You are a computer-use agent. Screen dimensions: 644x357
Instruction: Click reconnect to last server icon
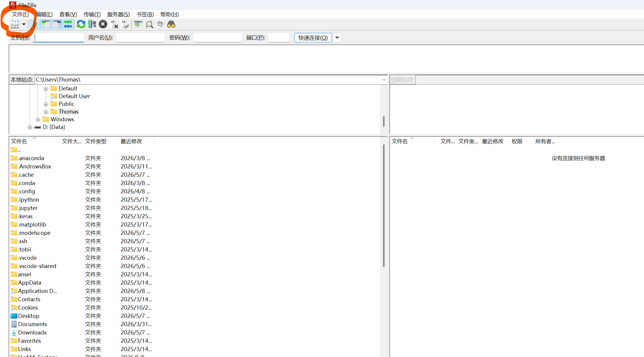coord(125,24)
